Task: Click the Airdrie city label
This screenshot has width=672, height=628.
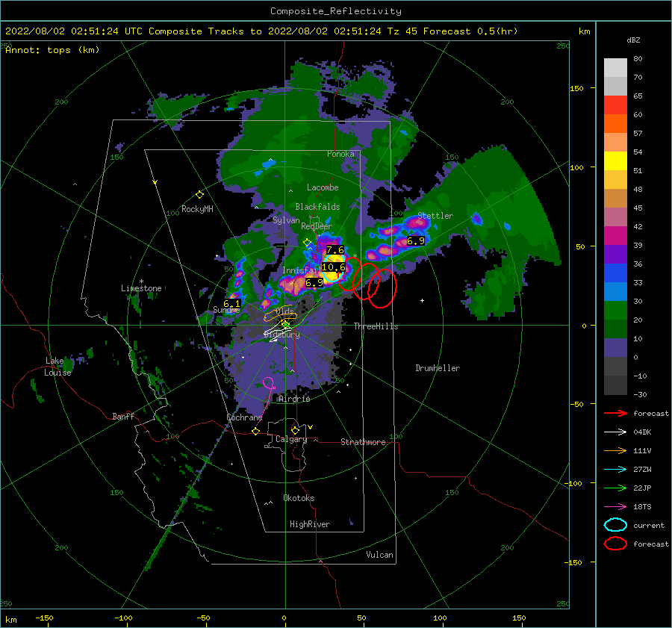Action: point(294,399)
